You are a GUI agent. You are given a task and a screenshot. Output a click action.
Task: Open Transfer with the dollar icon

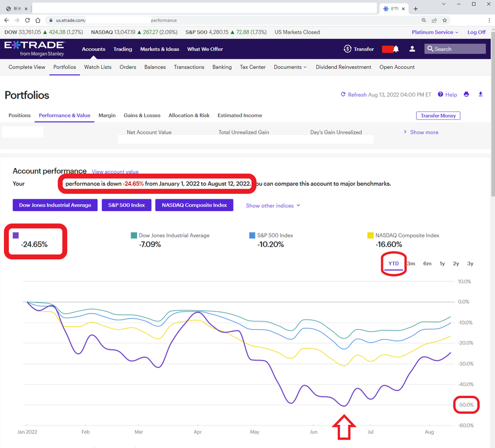pos(358,49)
